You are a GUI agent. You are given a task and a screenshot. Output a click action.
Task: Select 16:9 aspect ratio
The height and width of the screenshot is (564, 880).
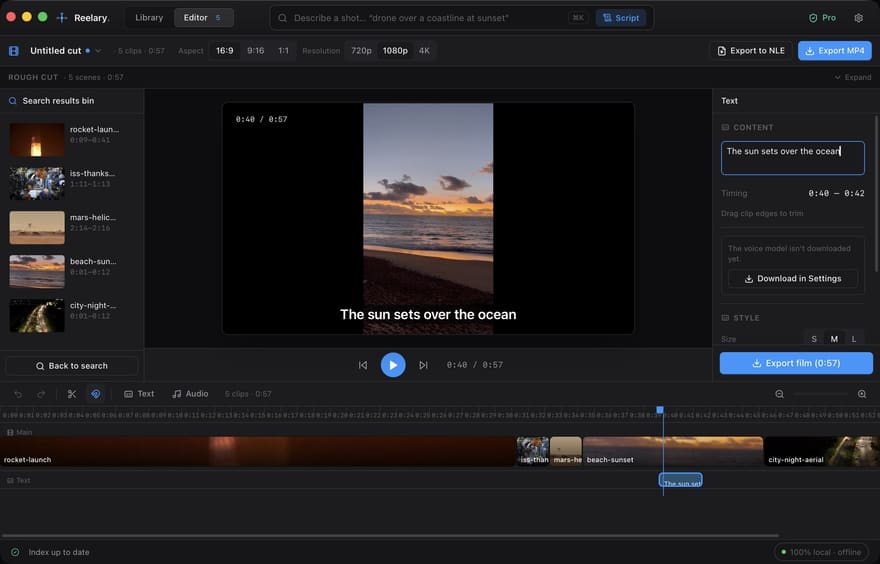(x=224, y=51)
